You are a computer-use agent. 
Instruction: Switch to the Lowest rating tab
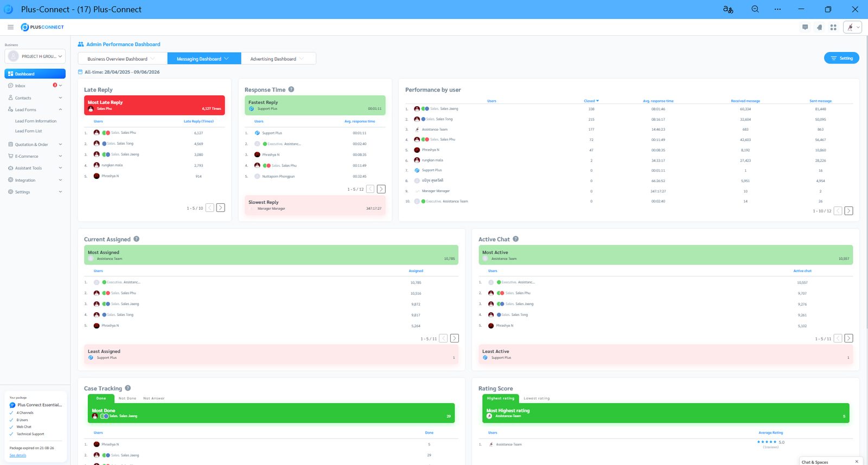click(x=537, y=398)
